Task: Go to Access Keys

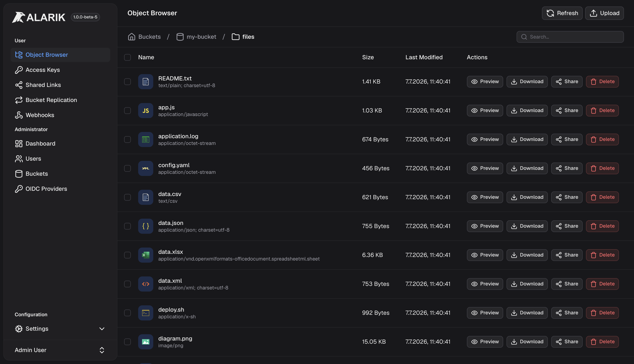Action: pos(60,70)
